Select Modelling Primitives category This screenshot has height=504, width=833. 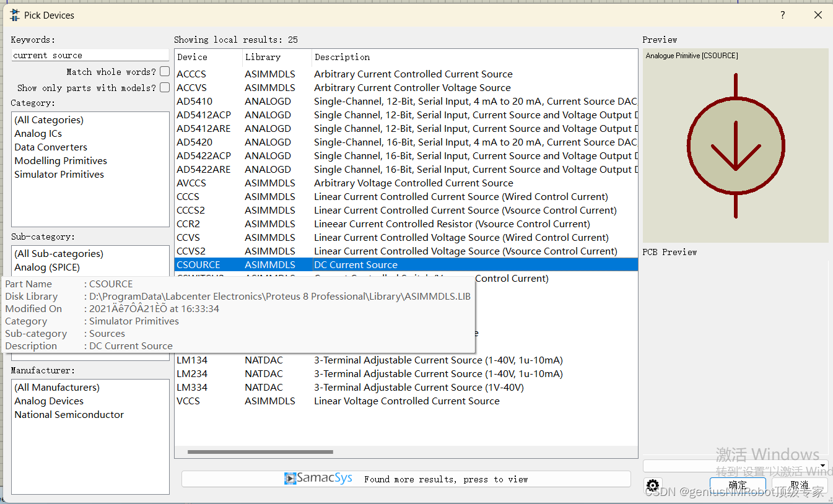(90, 161)
